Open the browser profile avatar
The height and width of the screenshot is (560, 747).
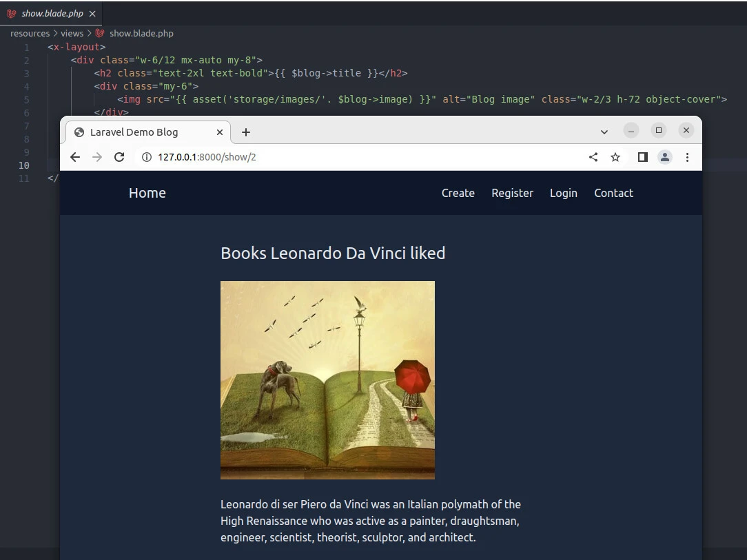(x=664, y=157)
